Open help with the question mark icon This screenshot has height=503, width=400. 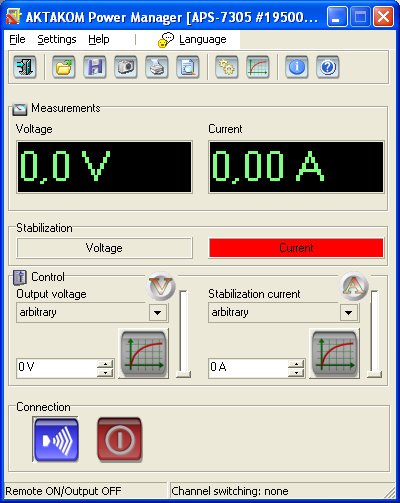(x=328, y=67)
